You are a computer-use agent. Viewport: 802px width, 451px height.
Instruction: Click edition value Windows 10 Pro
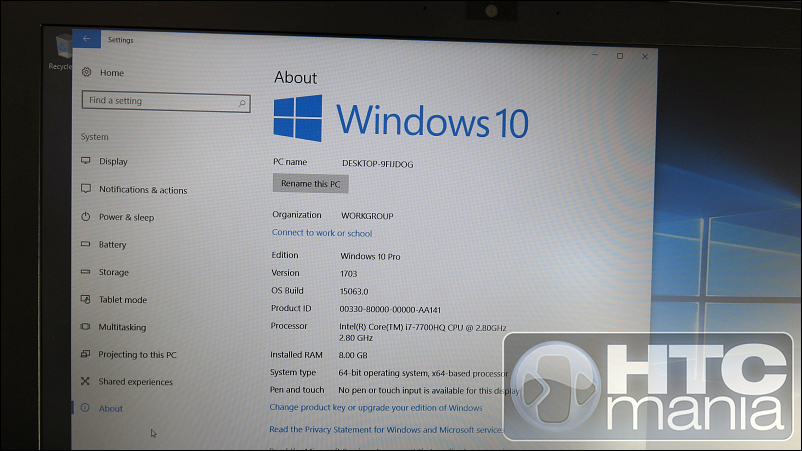(x=370, y=256)
